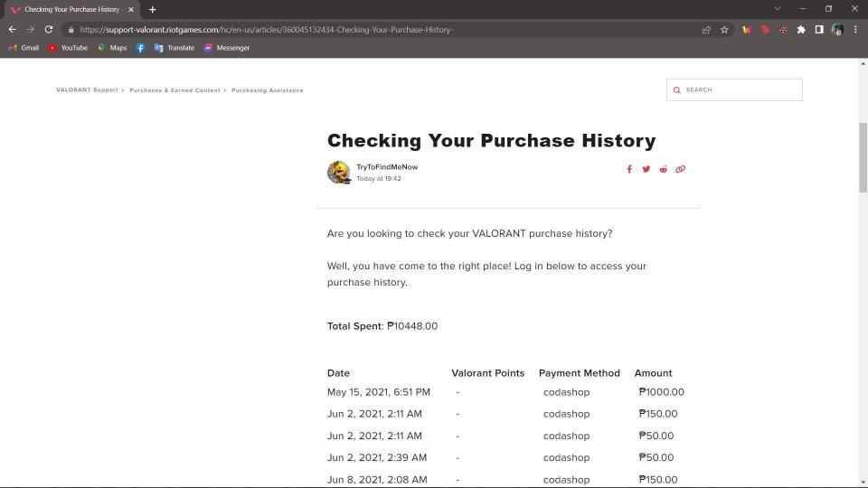Image resolution: width=868 pixels, height=488 pixels.
Task: Select Jun 8, 2021, 2:08 AM date
Action: (377, 480)
